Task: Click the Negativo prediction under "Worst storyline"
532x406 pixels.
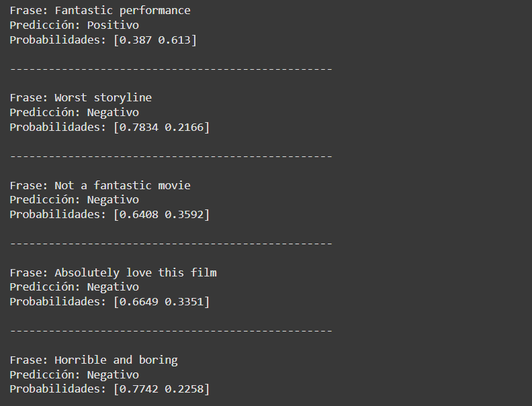Action: (x=113, y=113)
